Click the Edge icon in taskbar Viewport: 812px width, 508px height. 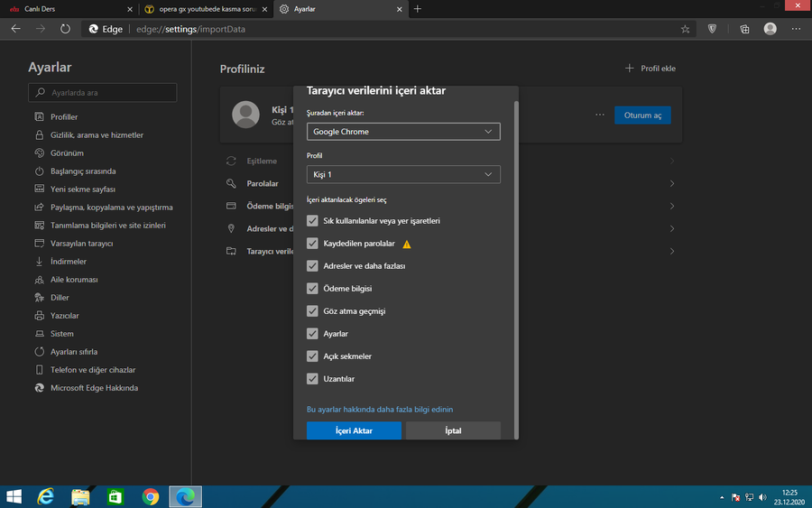pyautogui.click(x=185, y=496)
